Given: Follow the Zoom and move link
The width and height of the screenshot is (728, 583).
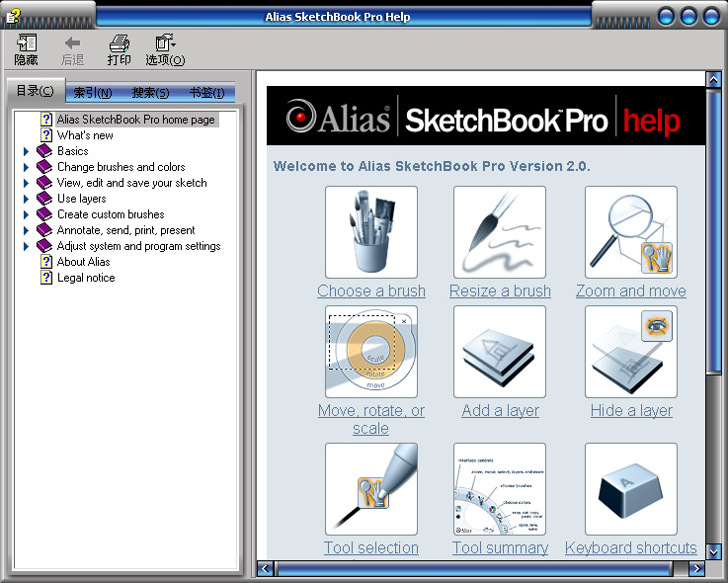Looking at the screenshot, I should point(631,291).
